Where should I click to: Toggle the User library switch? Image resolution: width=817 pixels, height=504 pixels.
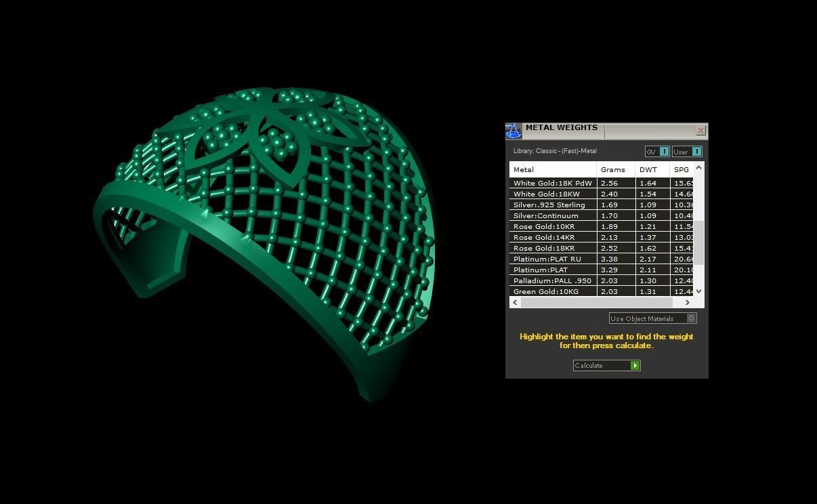click(687, 152)
